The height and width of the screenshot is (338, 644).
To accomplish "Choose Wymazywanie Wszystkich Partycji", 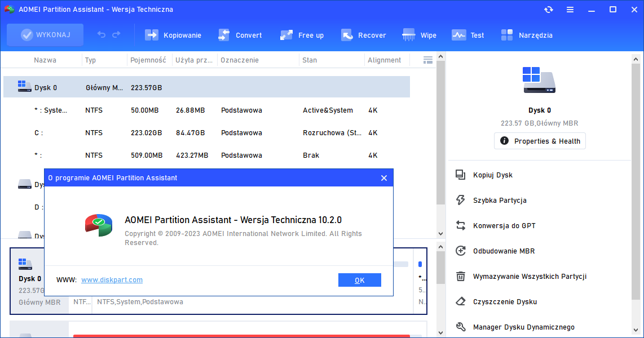I will coord(530,277).
